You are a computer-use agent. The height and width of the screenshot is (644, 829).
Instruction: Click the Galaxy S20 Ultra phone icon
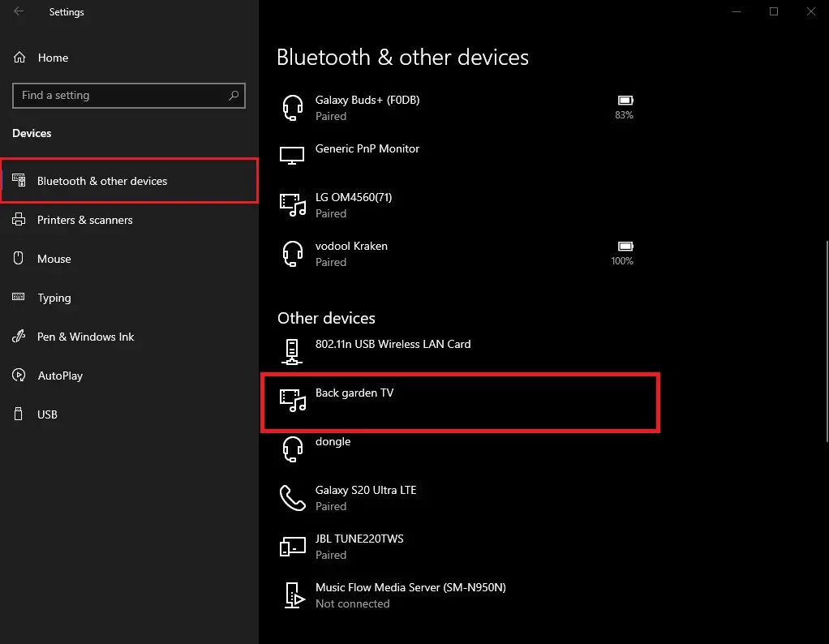coord(292,498)
